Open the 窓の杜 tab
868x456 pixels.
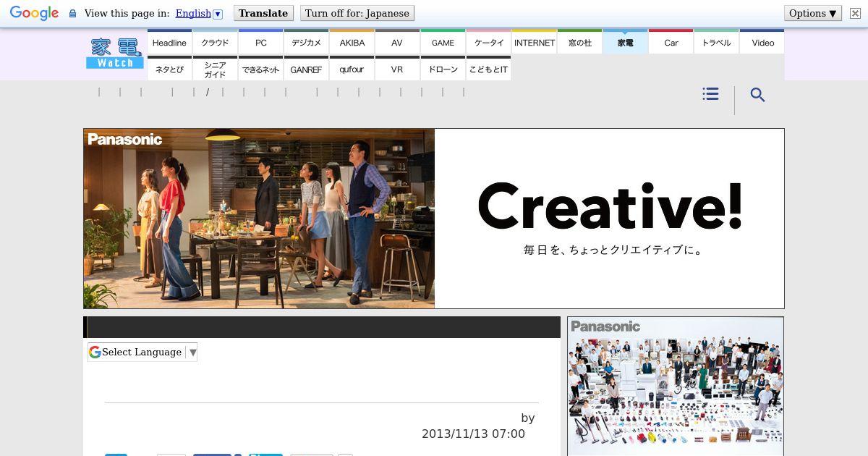tap(579, 43)
